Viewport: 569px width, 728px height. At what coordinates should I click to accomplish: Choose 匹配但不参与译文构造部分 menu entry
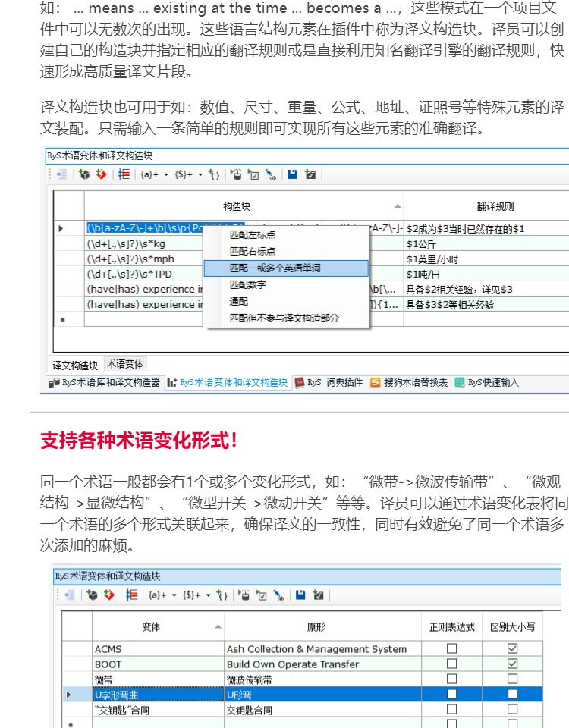pyautogui.click(x=286, y=318)
